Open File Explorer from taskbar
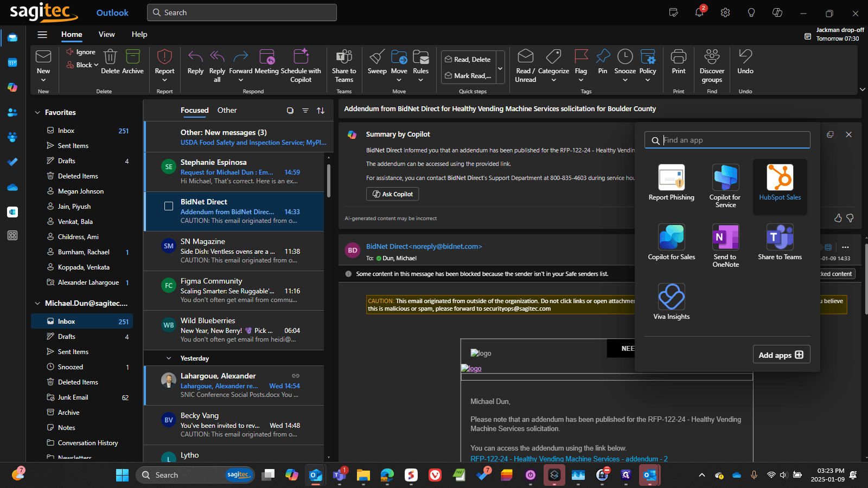The image size is (868, 488). pyautogui.click(x=363, y=476)
